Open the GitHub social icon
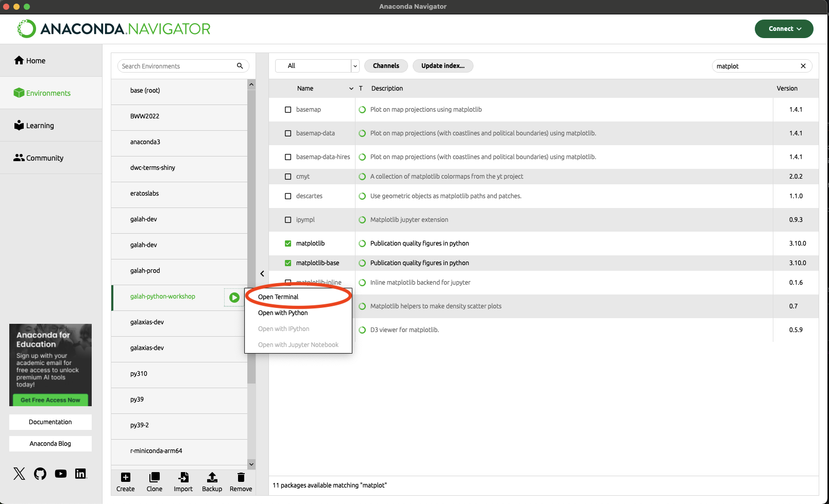This screenshot has height=504, width=829. (x=40, y=474)
